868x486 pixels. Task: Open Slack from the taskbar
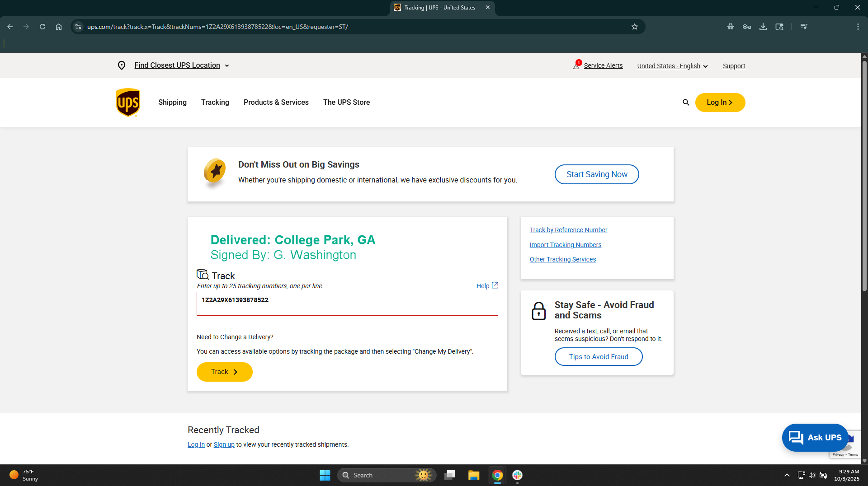pos(518,475)
